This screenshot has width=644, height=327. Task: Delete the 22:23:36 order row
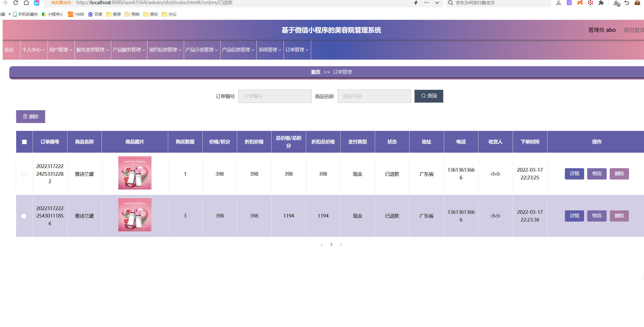[619, 216]
